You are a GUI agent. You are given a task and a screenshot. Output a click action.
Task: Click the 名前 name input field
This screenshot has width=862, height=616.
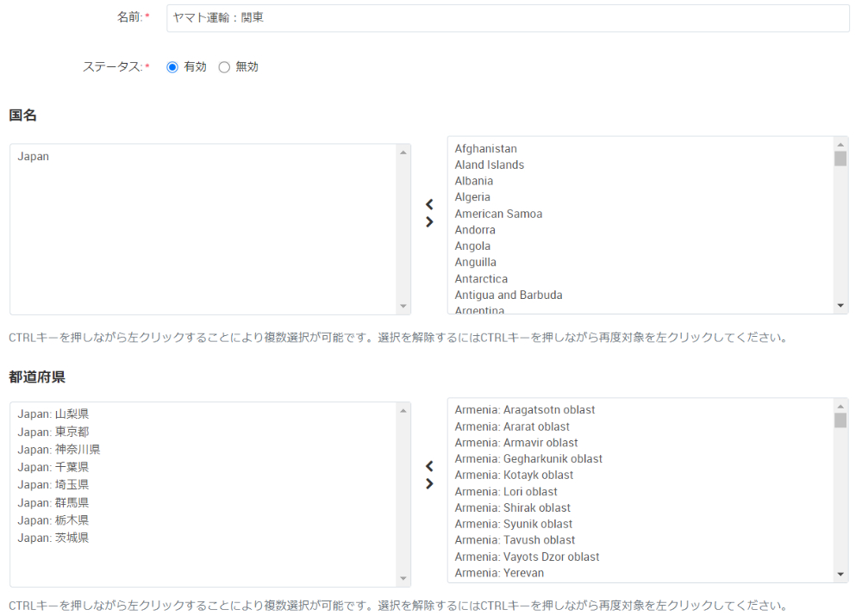[508, 18]
